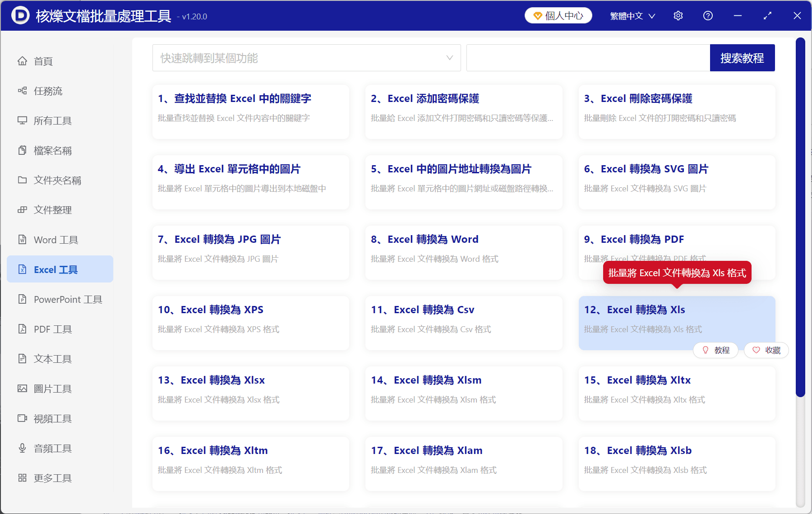Click the 教程 tutorial button

(715, 350)
